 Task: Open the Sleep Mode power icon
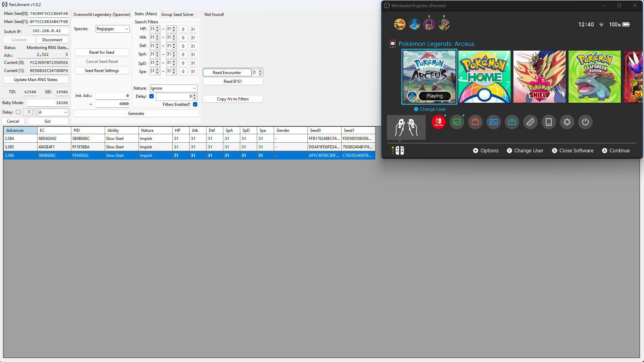click(585, 122)
